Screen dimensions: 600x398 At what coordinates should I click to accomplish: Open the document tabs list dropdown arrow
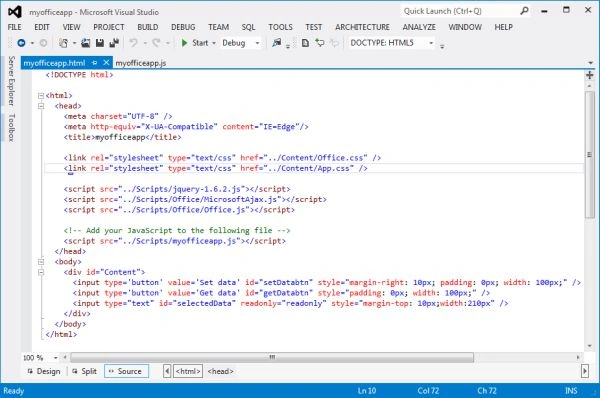(x=590, y=63)
